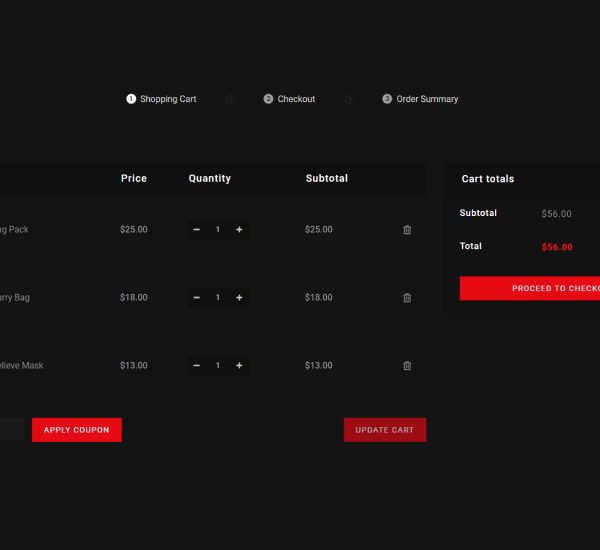Screen dimensions: 600x550
Task: Click the Apply Coupon button
Action: [x=77, y=430]
